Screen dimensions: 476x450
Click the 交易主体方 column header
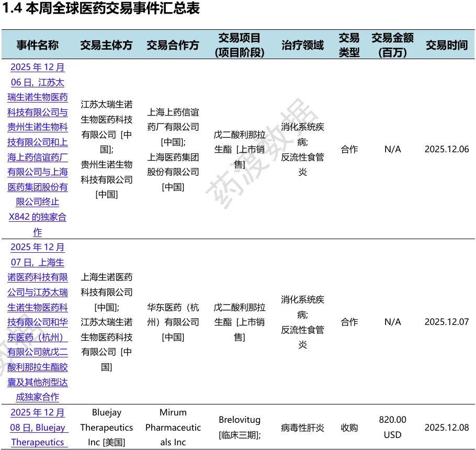pos(106,45)
